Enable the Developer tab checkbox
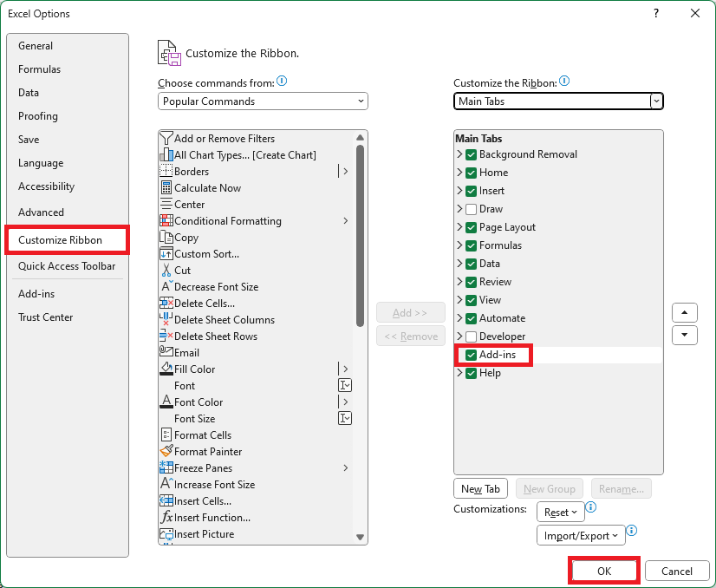 (x=472, y=336)
